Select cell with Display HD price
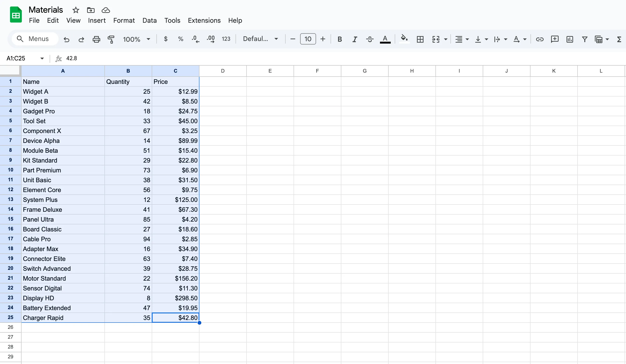The height and width of the screenshot is (364, 626). [x=176, y=298]
